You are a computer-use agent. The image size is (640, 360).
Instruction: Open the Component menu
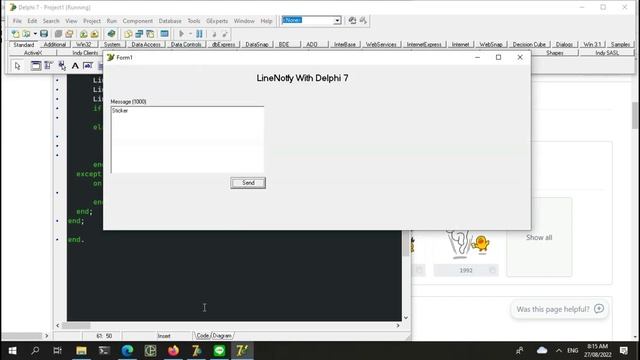coord(138,21)
